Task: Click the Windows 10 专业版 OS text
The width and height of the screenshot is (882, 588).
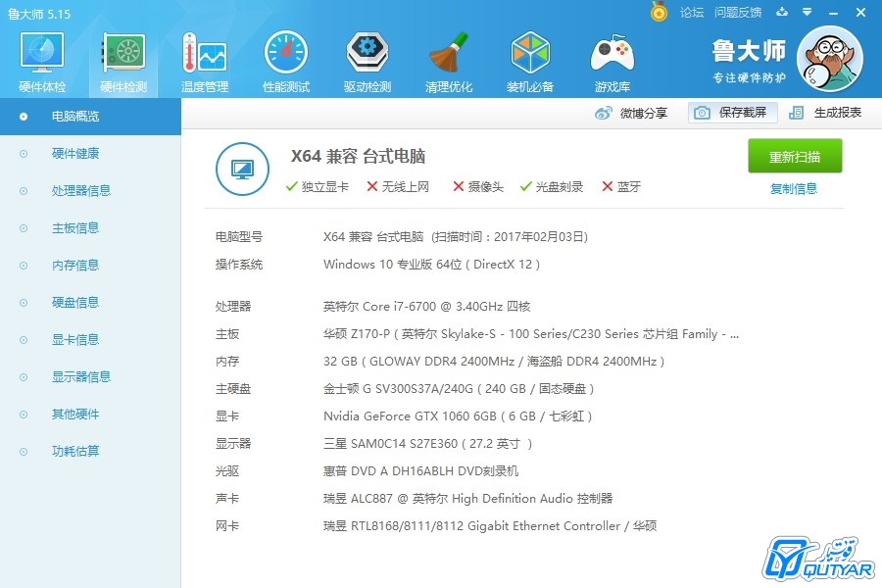Action: coord(431,265)
